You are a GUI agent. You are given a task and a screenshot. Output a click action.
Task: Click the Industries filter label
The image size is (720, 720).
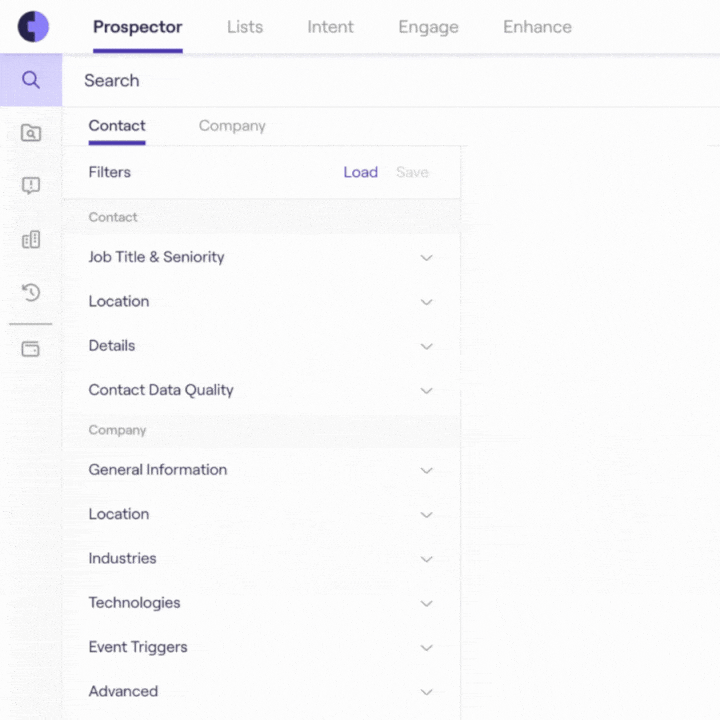[x=123, y=558]
